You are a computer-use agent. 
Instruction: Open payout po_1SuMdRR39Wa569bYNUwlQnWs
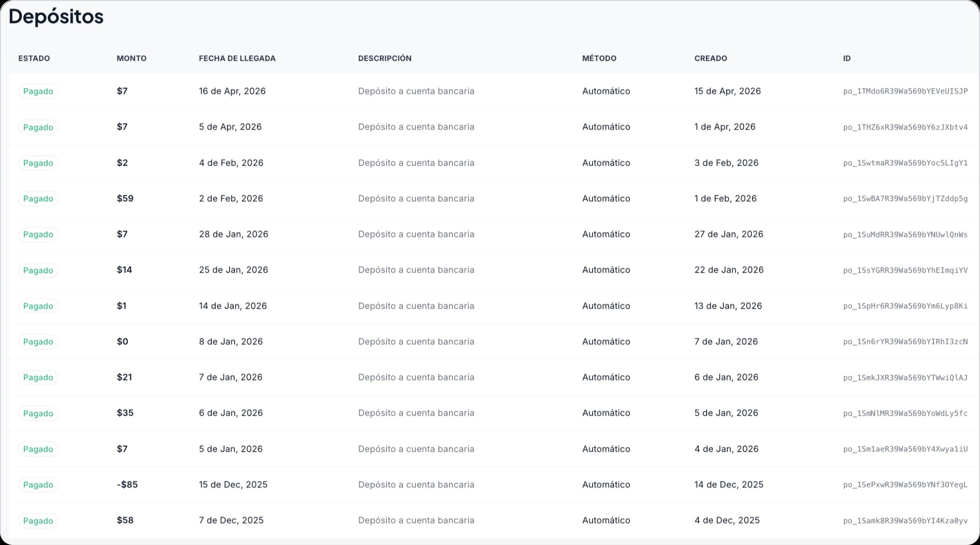click(905, 235)
